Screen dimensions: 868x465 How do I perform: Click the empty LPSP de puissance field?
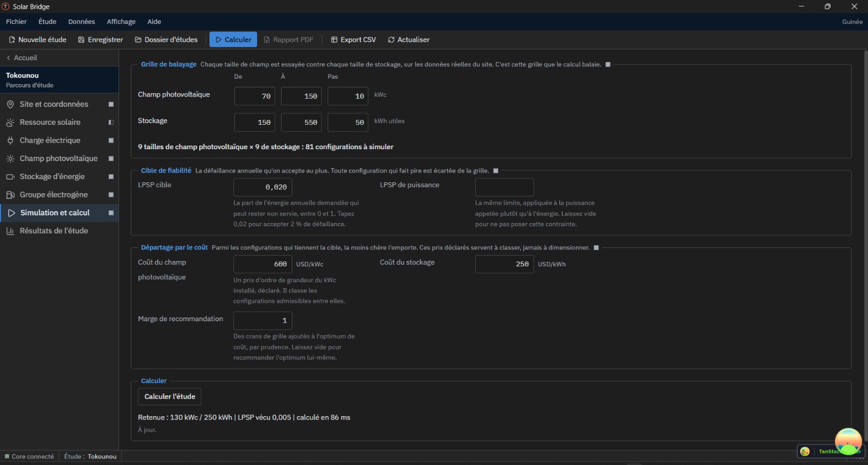tap(505, 187)
